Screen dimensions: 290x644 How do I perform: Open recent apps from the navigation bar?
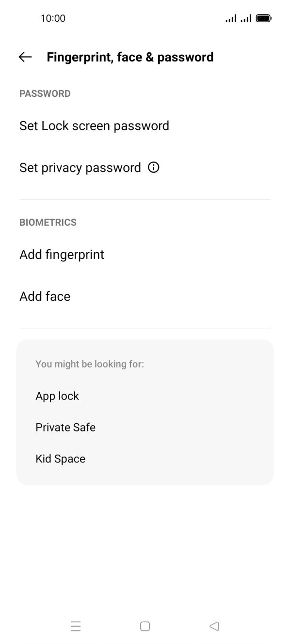click(x=76, y=626)
